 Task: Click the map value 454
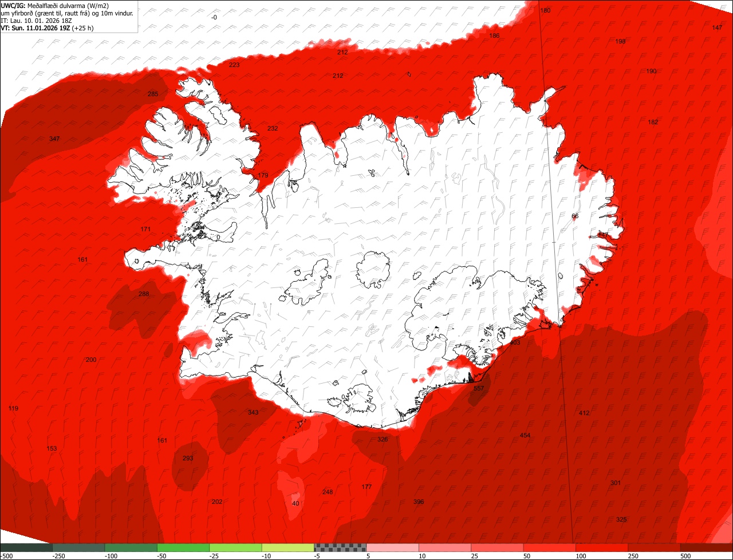(x=525, y=435)
